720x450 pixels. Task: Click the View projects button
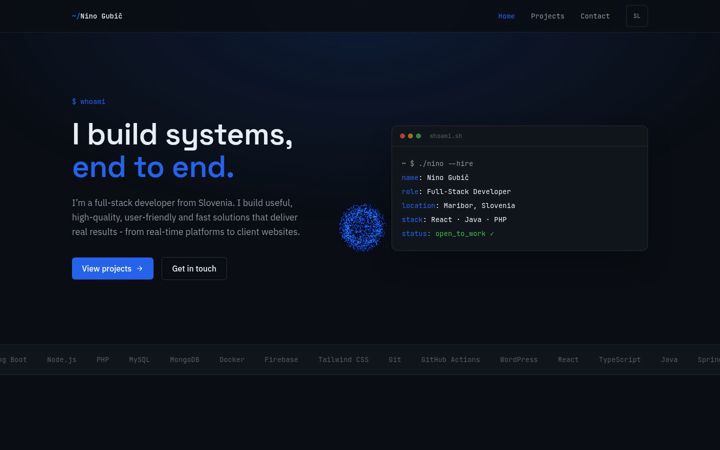(x=112, y=269)
